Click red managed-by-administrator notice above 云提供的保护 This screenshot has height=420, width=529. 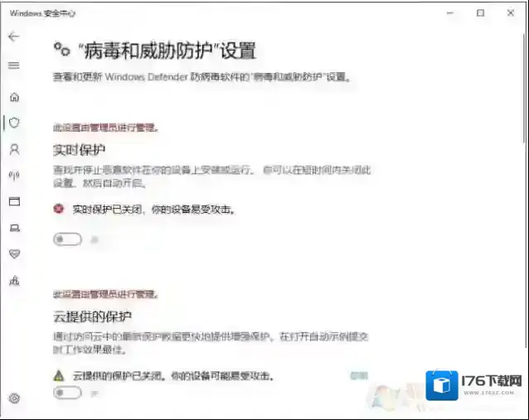[x=105, y=294]
